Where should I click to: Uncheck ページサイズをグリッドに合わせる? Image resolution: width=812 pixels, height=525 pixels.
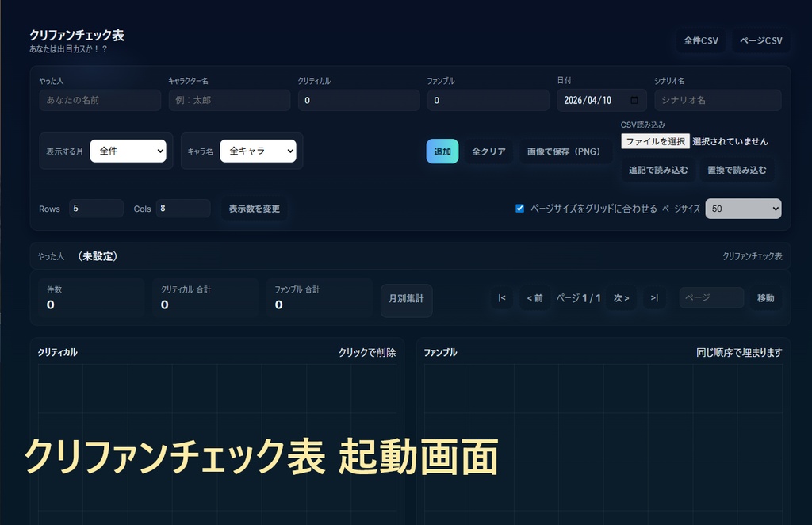[519, 209]
